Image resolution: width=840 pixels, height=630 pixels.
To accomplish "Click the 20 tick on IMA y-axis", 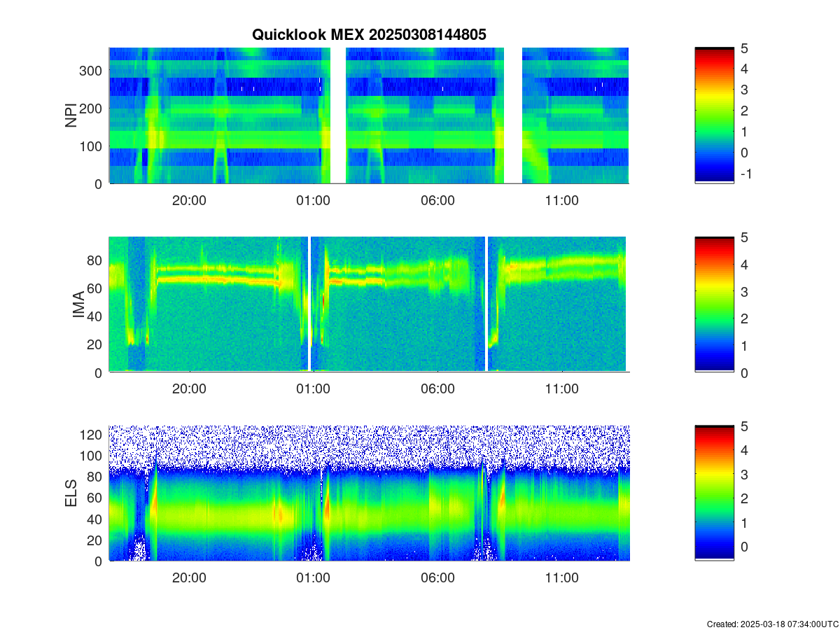I will [96, 344].
